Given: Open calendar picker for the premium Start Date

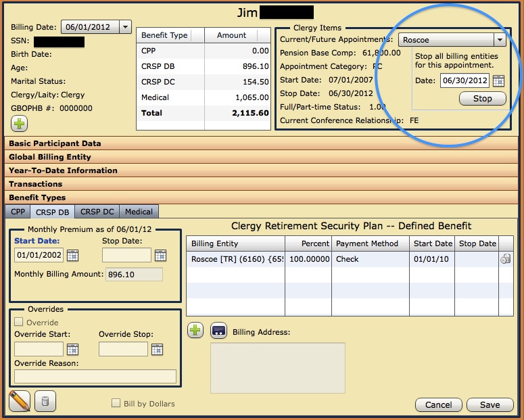Looking at the screenshot, I should pyautogui.click(x=72, y=255).
